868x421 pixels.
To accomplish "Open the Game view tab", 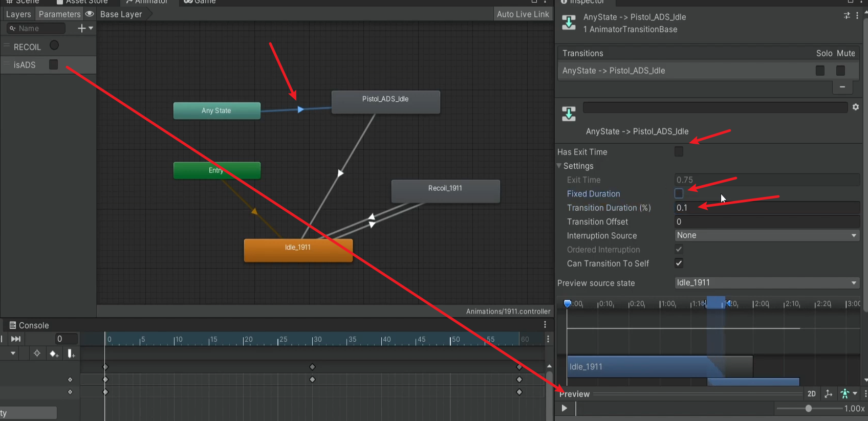I will click(x=200, y=2).
